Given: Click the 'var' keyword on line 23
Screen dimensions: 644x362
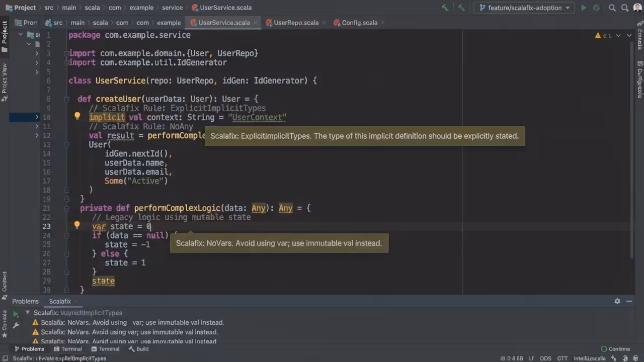Looking at the screenshot, I should click(99, 226).
